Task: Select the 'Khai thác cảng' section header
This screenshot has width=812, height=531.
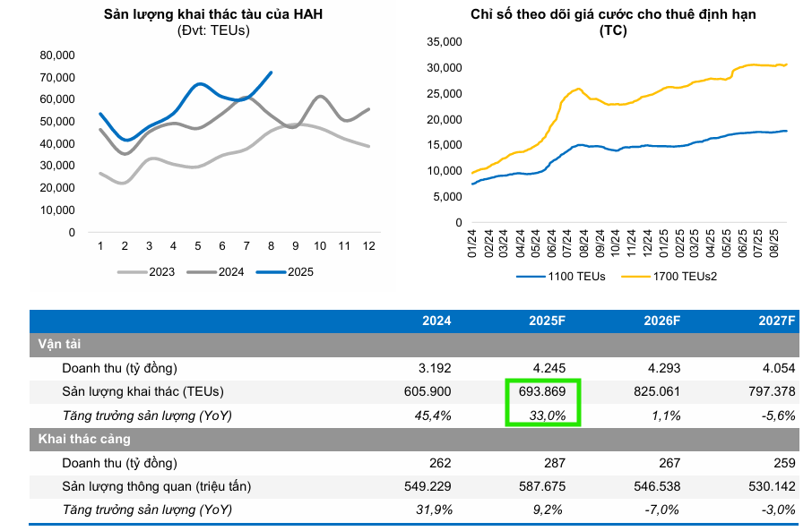Action: pyautogui.click(x=84, y=439)
